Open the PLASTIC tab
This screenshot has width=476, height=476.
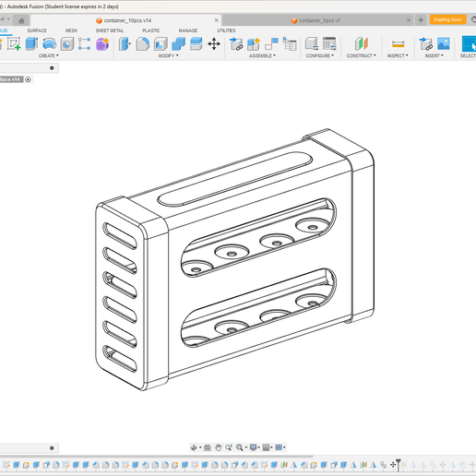click(151, 30)
